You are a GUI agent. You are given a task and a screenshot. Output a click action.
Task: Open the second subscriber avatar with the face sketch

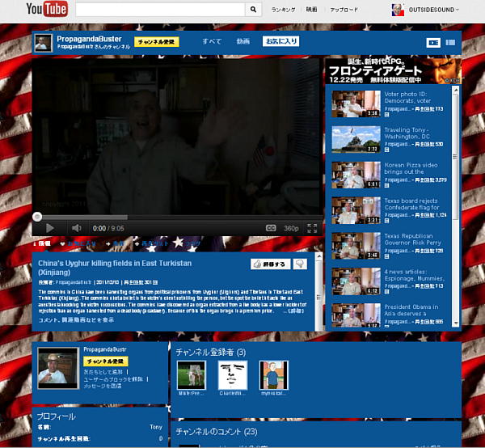tap(233, 375)
